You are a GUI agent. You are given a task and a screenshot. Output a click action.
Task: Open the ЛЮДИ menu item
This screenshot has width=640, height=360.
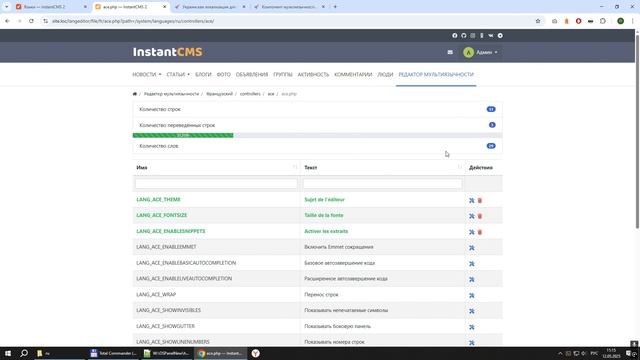pyautogui.click(x=385, y=75)
